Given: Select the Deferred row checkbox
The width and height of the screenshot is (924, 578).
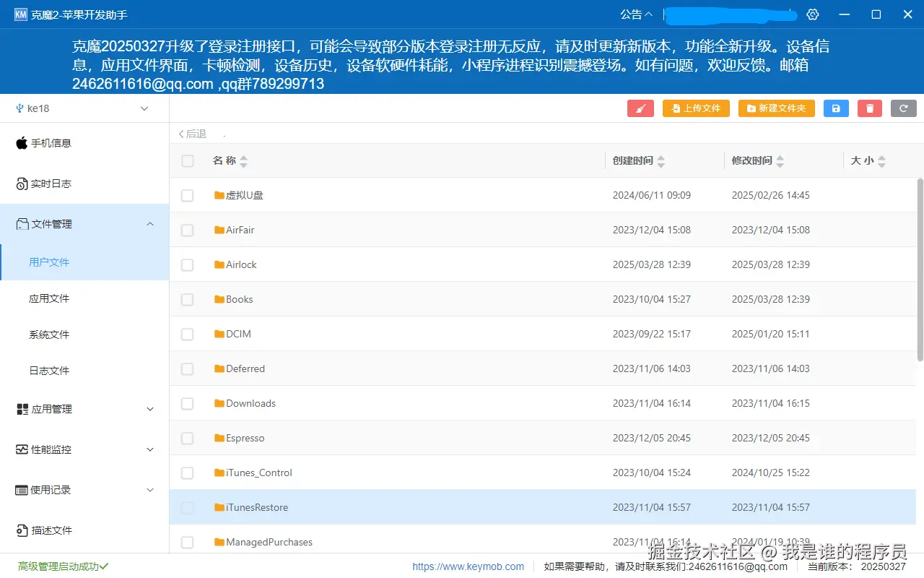Looking at the screenshot, I should coord(188,368).
